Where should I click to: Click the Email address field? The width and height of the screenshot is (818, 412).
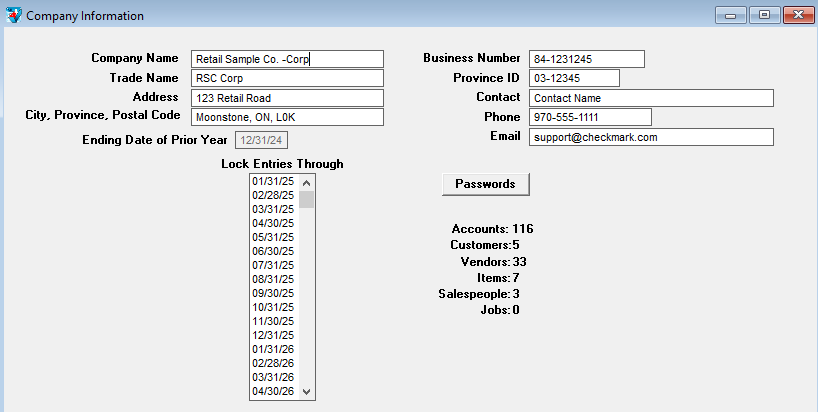(651, 137)
